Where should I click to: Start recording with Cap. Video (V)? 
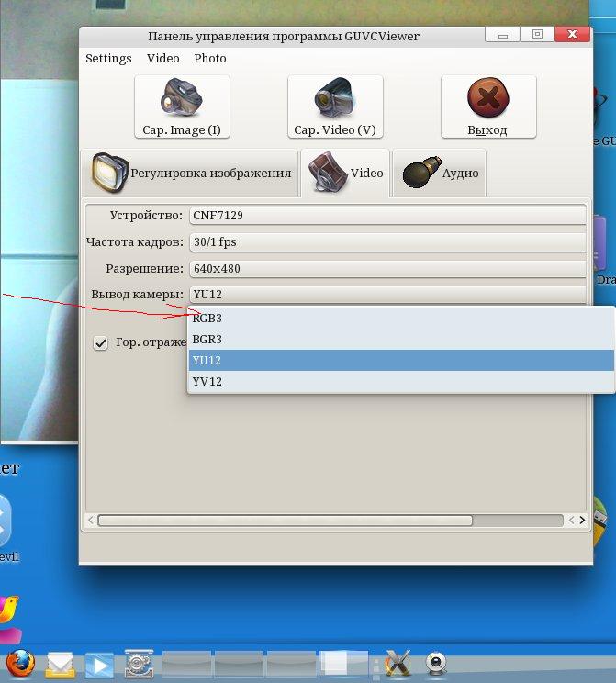(x=335, y=106)
